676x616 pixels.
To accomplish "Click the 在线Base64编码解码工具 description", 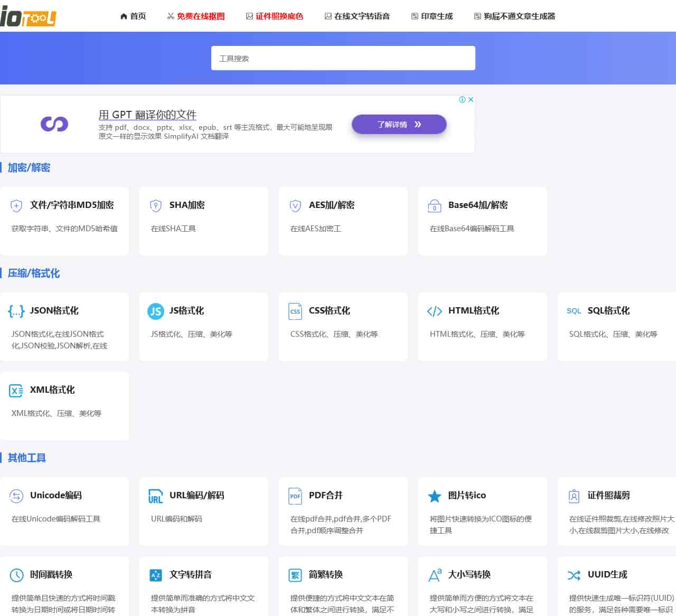I will click(472, 229).
